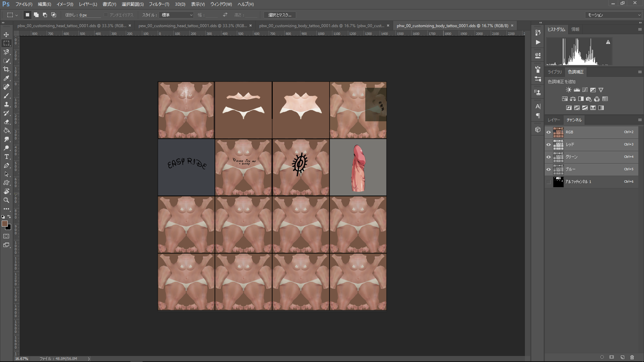This screenshot has height=362, width=644.
Task: Click the foreground color swatch
Action: (4, 224)
